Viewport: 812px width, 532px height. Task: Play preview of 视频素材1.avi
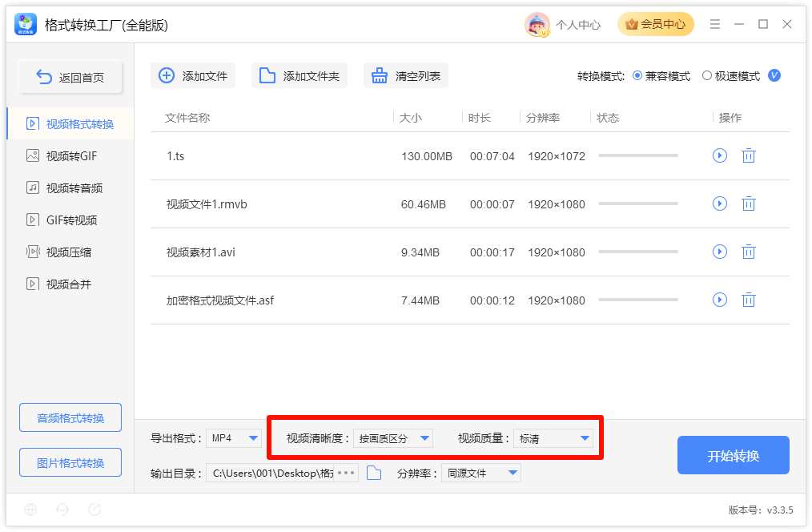coord(720,252)
